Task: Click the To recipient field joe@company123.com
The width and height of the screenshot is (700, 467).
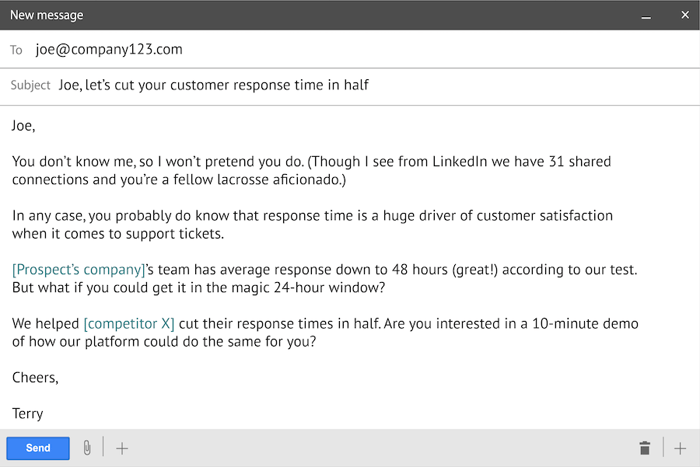Action: coord(109,49)
